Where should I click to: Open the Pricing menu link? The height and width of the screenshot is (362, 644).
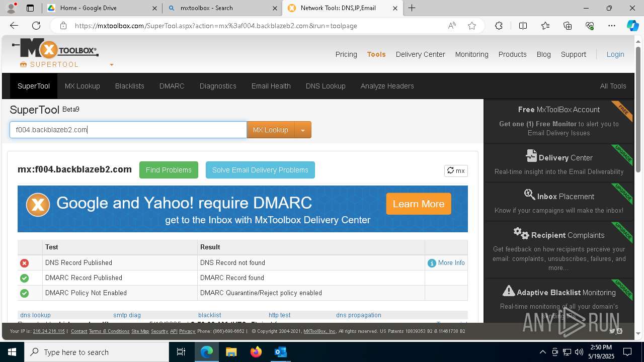coord(346,54)
